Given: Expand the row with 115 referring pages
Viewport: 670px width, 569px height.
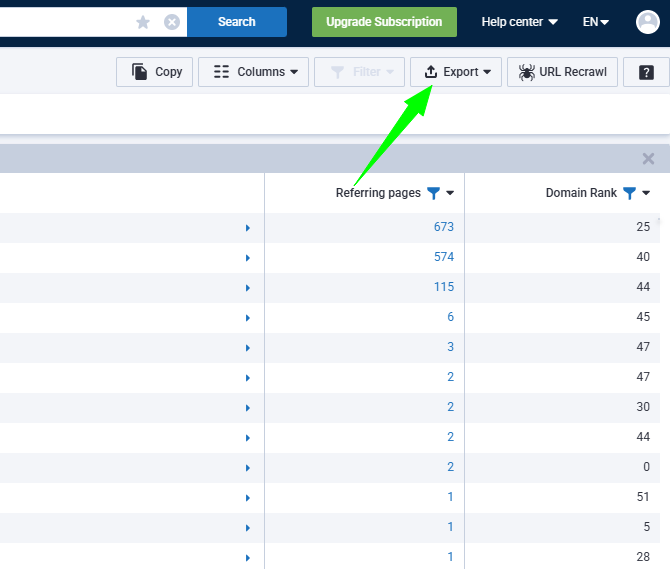Looking at the screenshot, I should point(248,288).
